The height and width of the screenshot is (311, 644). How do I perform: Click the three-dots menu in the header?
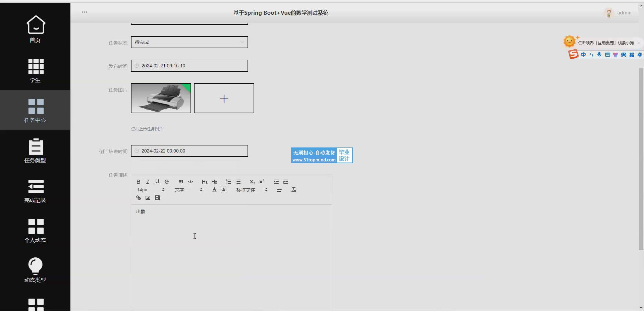pyautogui.click(x=85, y=12)
